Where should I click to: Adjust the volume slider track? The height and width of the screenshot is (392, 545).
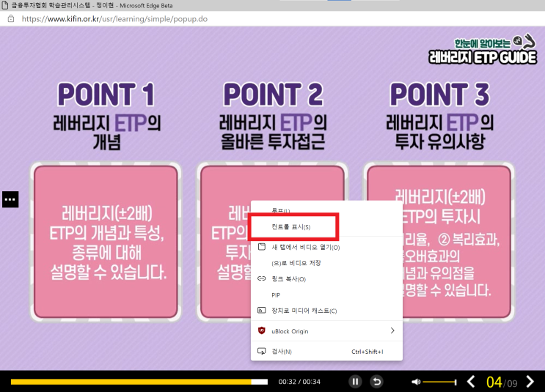pos(439,382)
